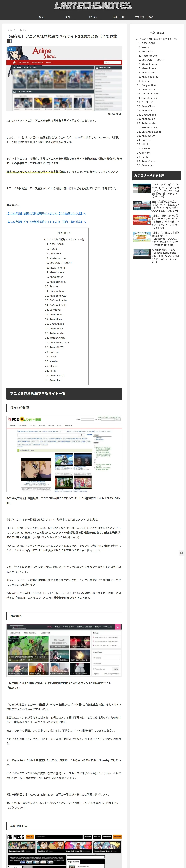Jump to AnimeFreak.tv in the sidebar 目次
The image size is (186, 868).
(x=150, y=77)
